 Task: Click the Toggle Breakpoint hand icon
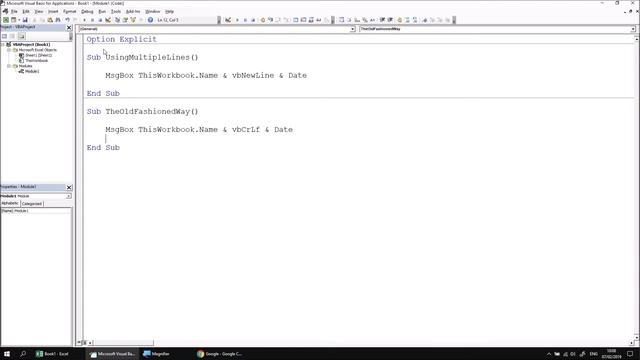click(x=262, y=20)
